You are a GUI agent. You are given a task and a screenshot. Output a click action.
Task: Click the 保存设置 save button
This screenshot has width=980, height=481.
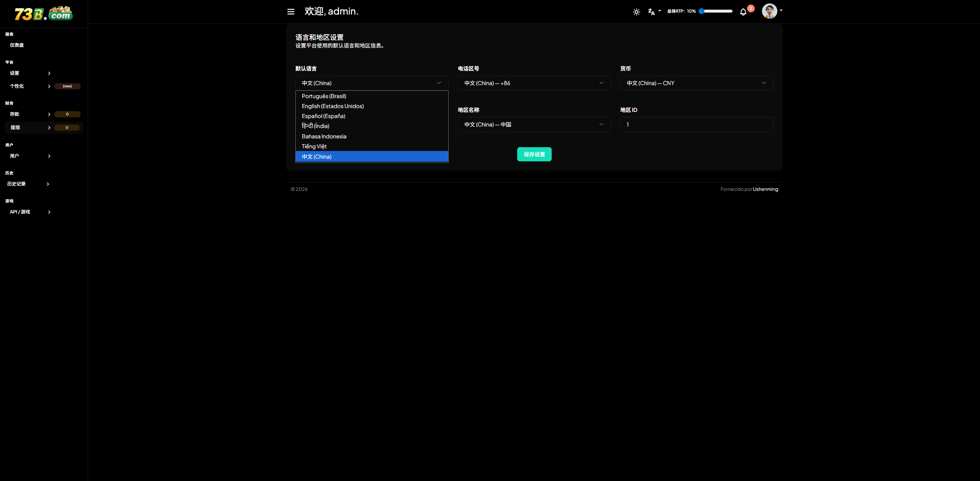[534, 154]
